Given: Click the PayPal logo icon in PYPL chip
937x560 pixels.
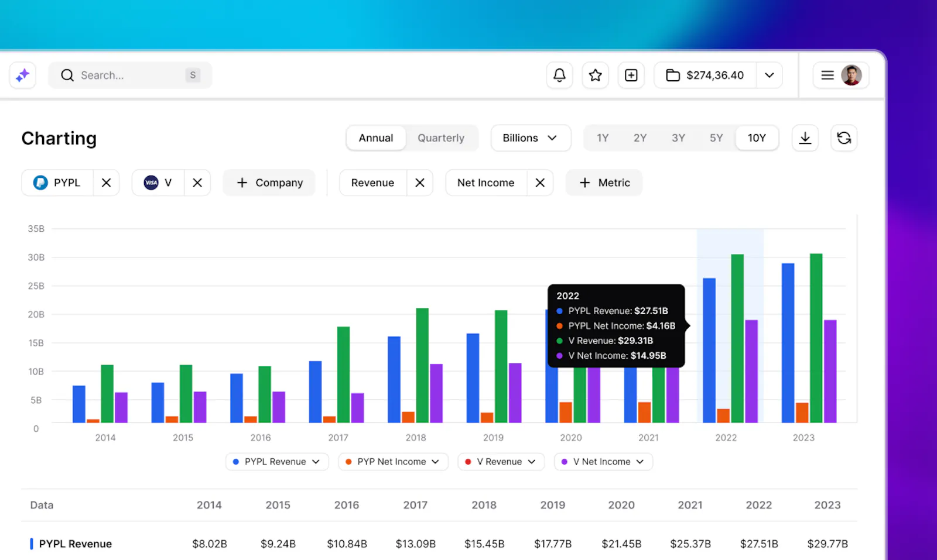Looking at the screenshot, I should (x=40, y=183).
